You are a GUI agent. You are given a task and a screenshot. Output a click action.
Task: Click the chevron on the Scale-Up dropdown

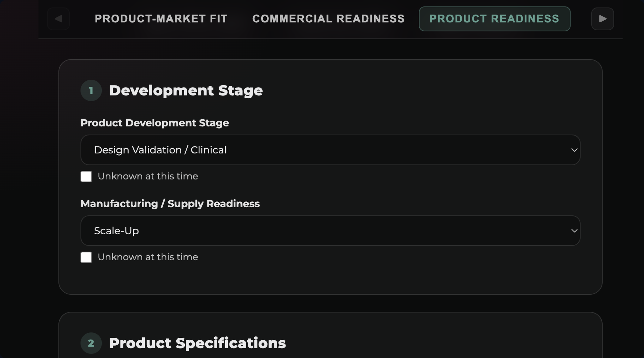coord(574,231)
